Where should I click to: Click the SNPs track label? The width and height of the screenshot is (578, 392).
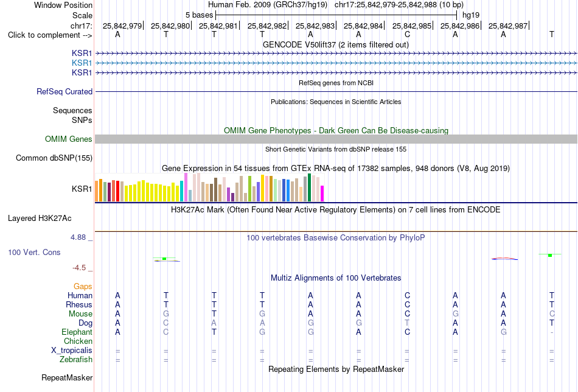pyautogui.click(x=82, y=121)
